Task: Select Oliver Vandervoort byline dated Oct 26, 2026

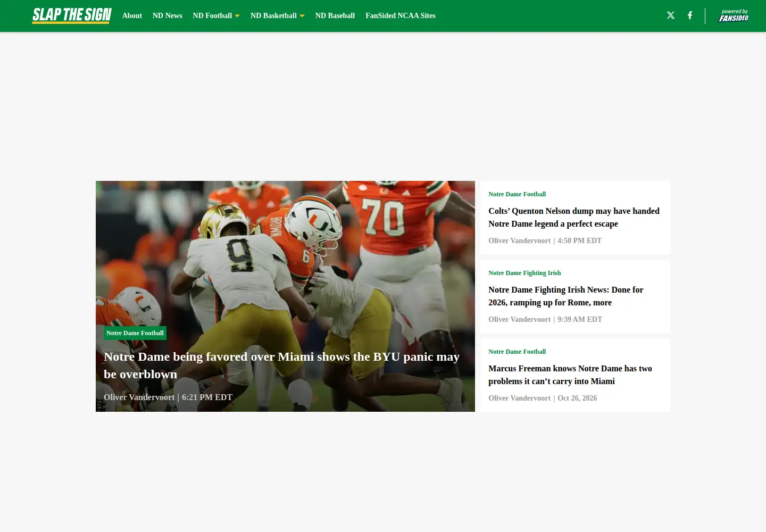Action: click(x=519, y=398)
